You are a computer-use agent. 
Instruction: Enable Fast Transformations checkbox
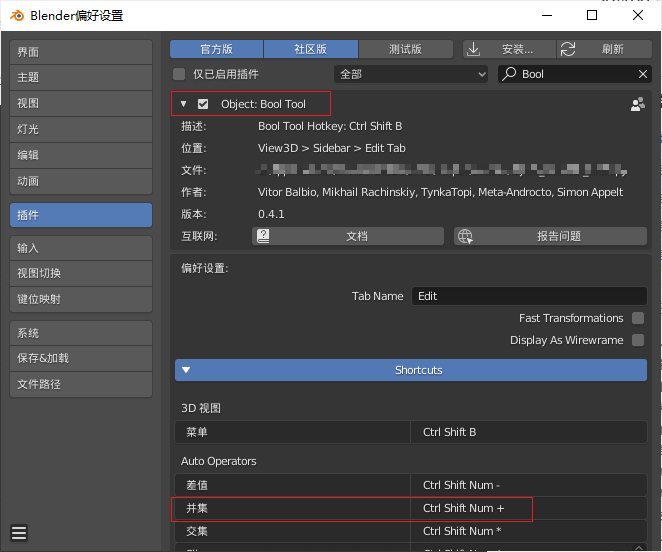coord(638,318)
